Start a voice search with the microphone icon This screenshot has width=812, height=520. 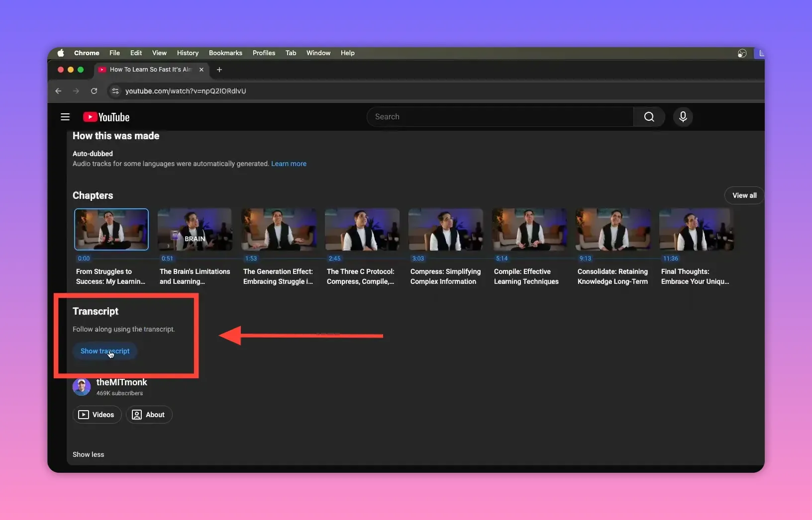tap(683, 117)
